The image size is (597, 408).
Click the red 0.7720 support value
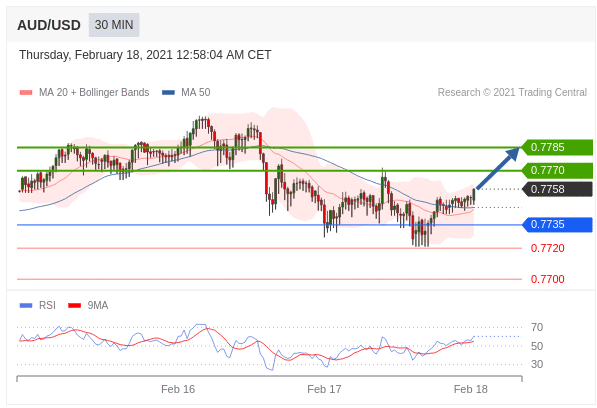(x=548, y=249)
